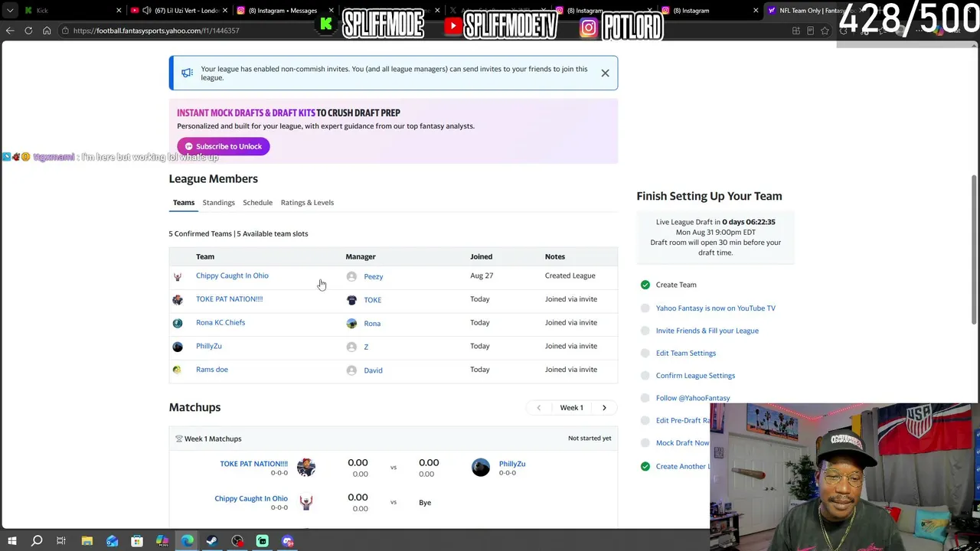Open PhillyZu team logo in members table
980x551 pixels.
pyautogui.click(x=178, y=347)
